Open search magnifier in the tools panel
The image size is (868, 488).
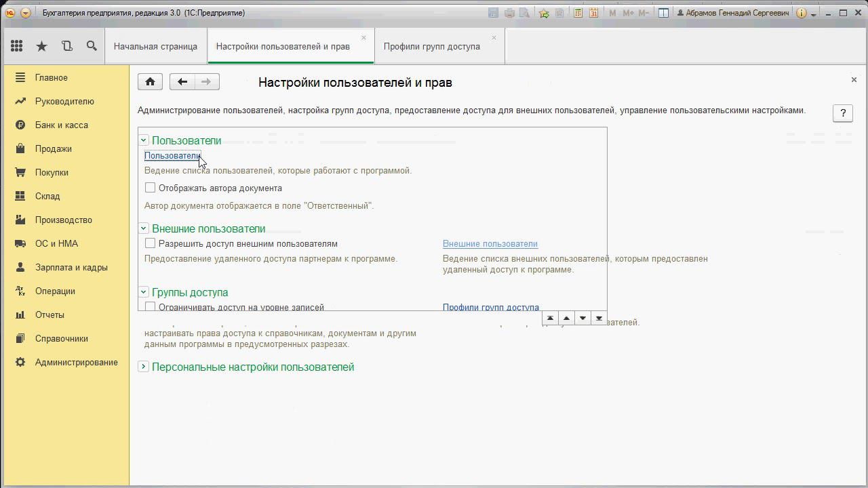(x=92, y=46)
